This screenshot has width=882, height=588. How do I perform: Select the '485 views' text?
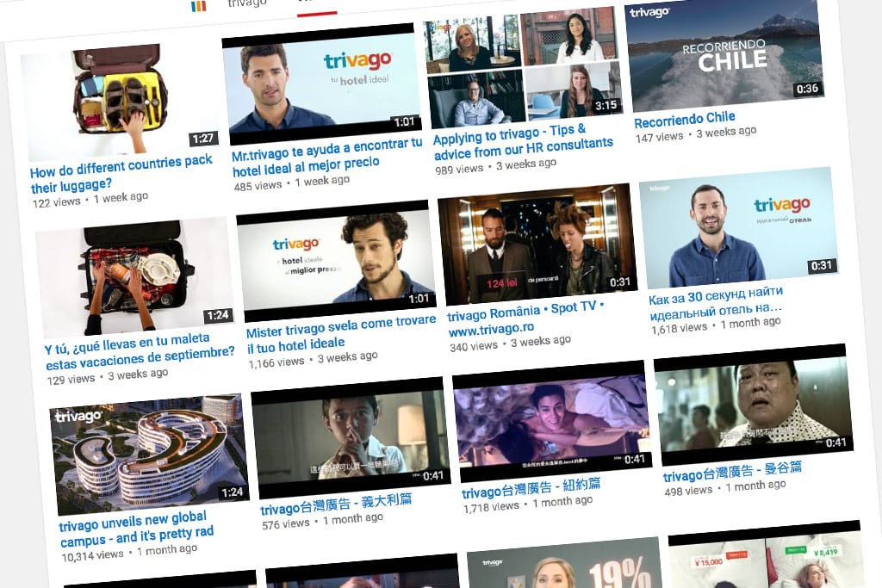[258, 185]
